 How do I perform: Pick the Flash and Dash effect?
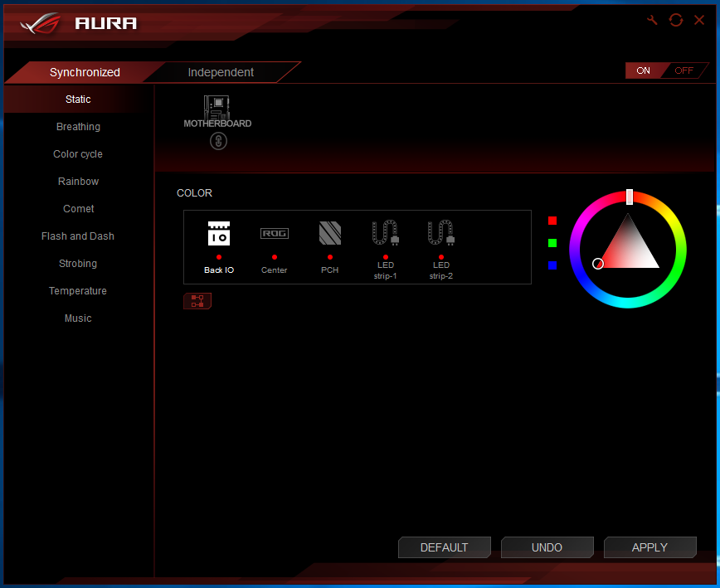(x=78, y=236)
